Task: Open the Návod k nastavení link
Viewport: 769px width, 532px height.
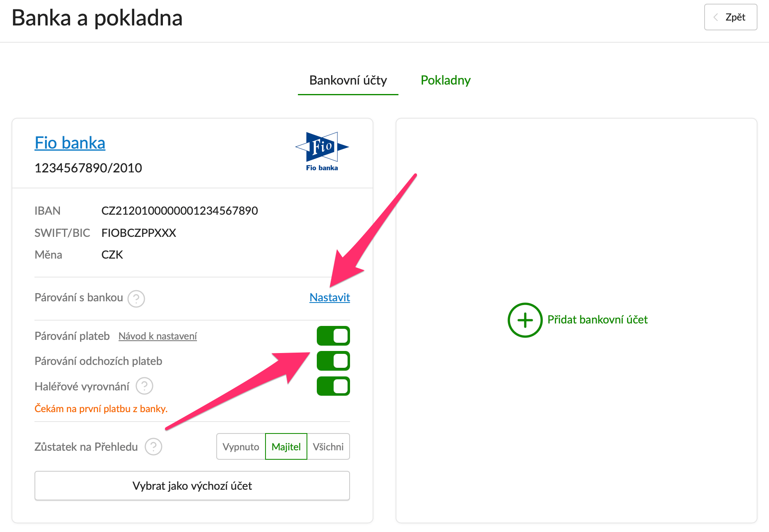Action: (x=158, y=336)
